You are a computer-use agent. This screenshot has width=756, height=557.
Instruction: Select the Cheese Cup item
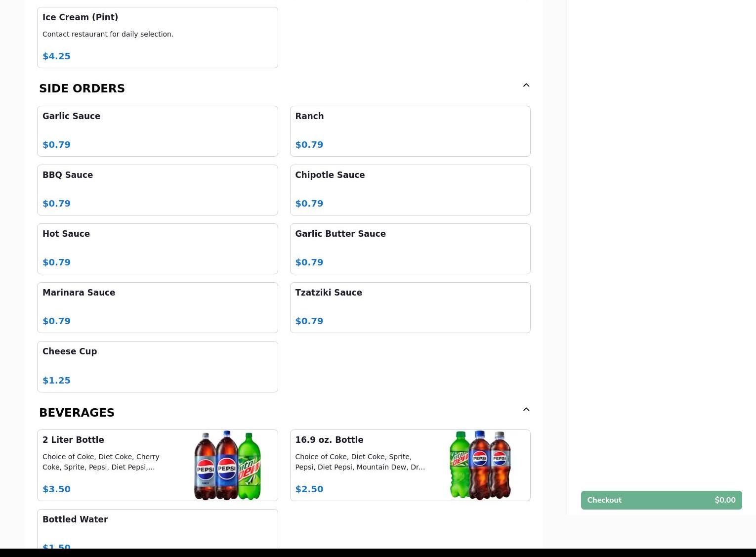(158, 367)
